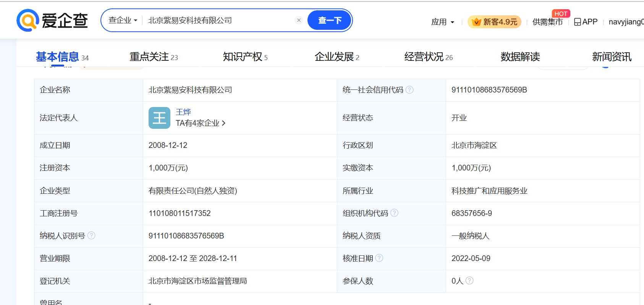
Task: Select the founding date 2008-12-12
Action: 168,145
